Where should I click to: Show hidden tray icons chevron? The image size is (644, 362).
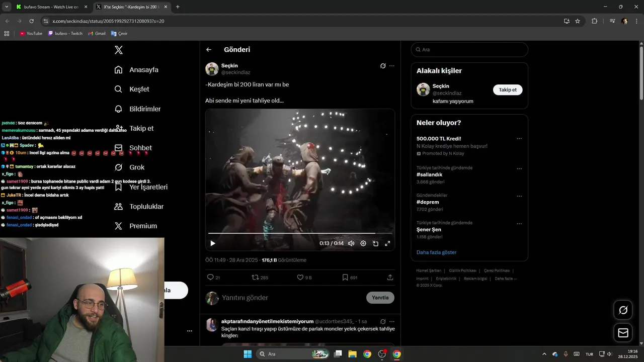click(x=544, y=354)
